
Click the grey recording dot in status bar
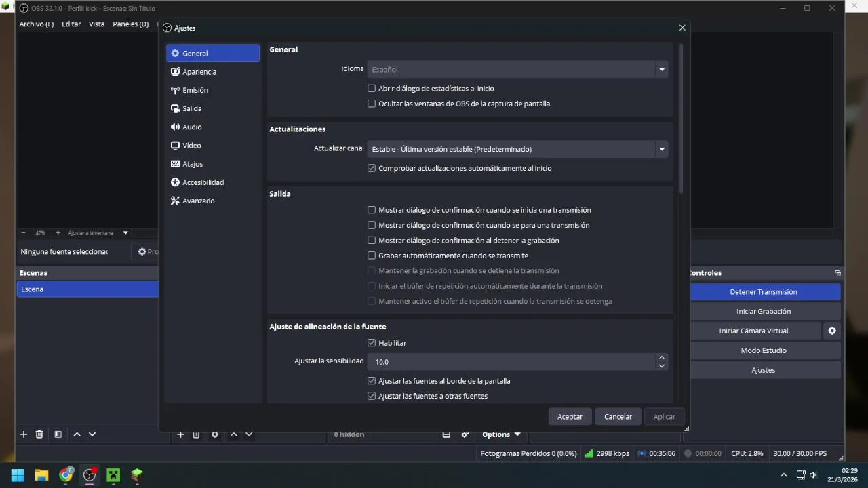pos(688,453)
